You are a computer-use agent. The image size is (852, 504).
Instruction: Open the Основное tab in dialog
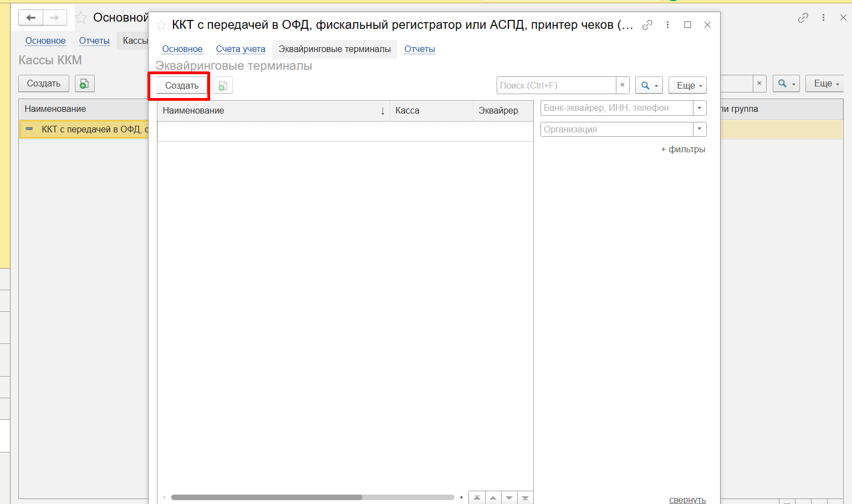pyautogui.click(x=182, y=49)
